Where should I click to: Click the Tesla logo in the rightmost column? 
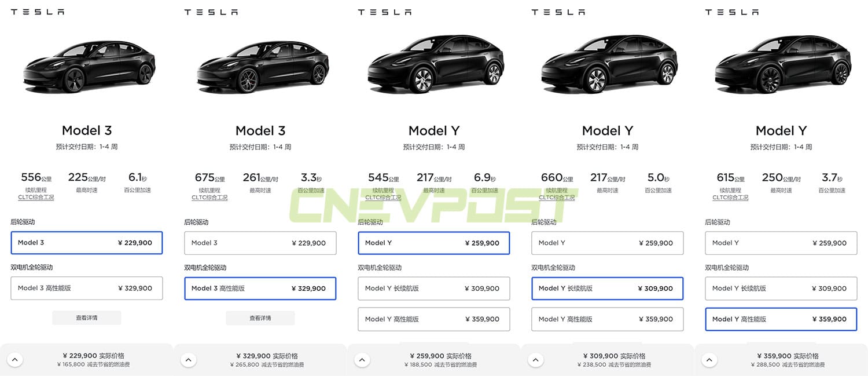click(x=731, y=11)
